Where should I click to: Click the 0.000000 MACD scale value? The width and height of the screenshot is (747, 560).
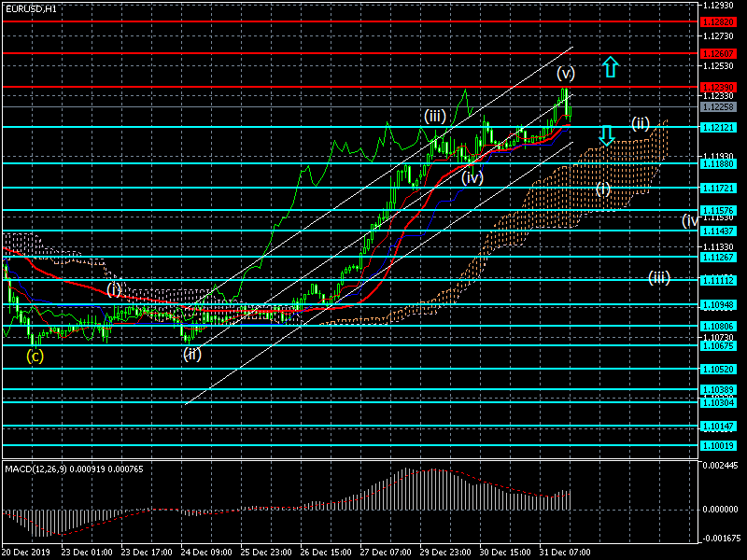(x=720, y=510)
